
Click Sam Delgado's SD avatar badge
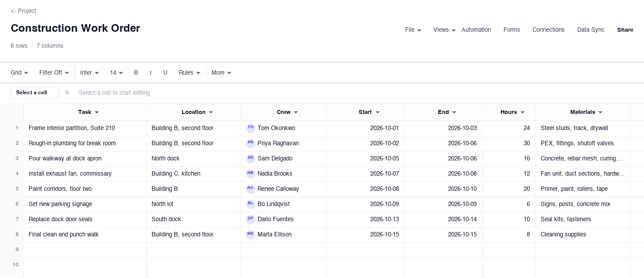[x=250, y=159]
